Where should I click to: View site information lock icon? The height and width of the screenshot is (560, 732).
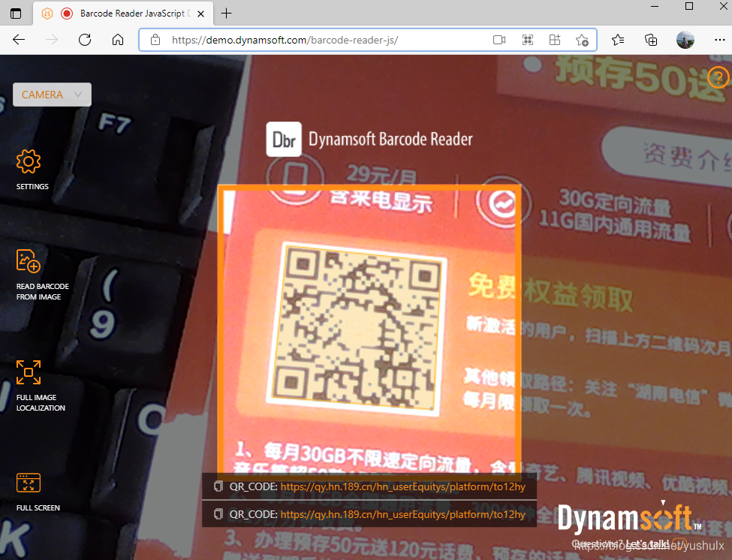coord(155,40)
